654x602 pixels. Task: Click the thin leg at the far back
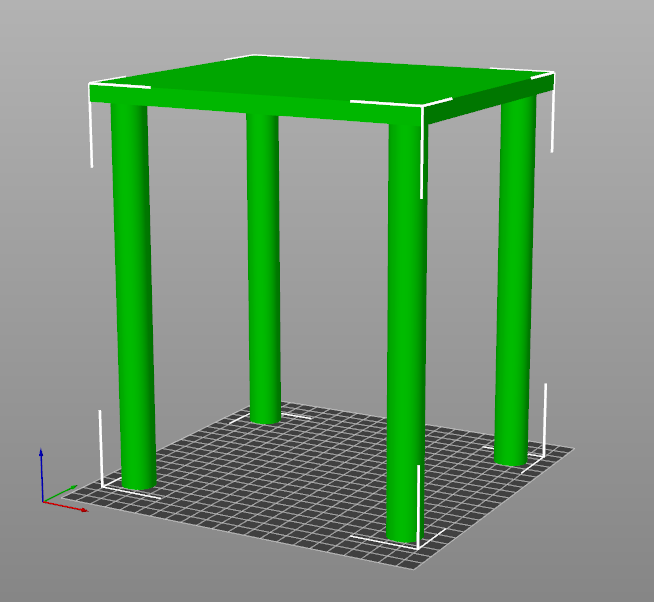coord(263,269)
